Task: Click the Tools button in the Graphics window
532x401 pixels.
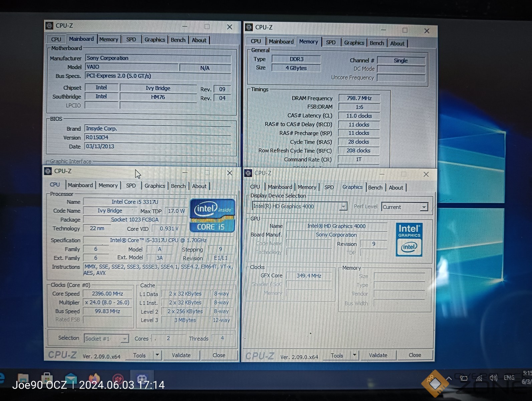Action: tap(337, 356)
